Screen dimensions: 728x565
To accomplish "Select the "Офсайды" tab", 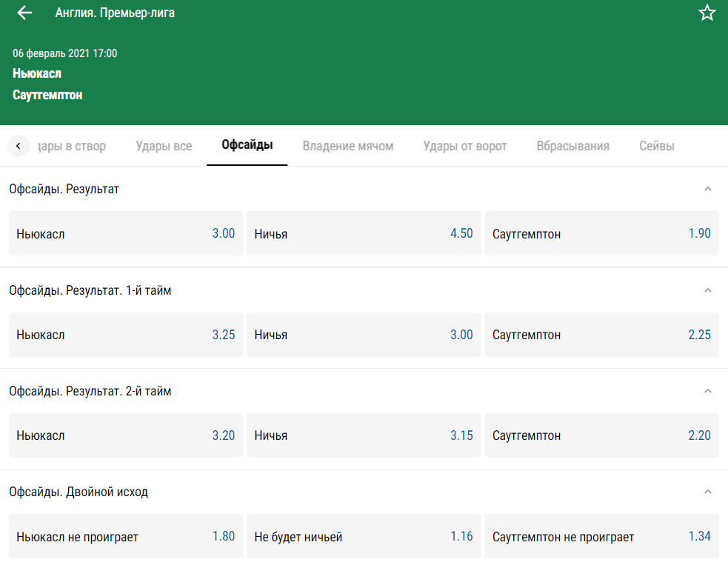I will coord(247,146).
